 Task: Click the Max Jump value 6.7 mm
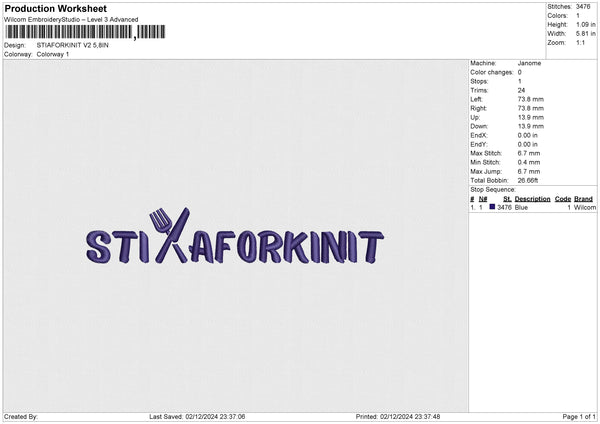coord(529,171)
